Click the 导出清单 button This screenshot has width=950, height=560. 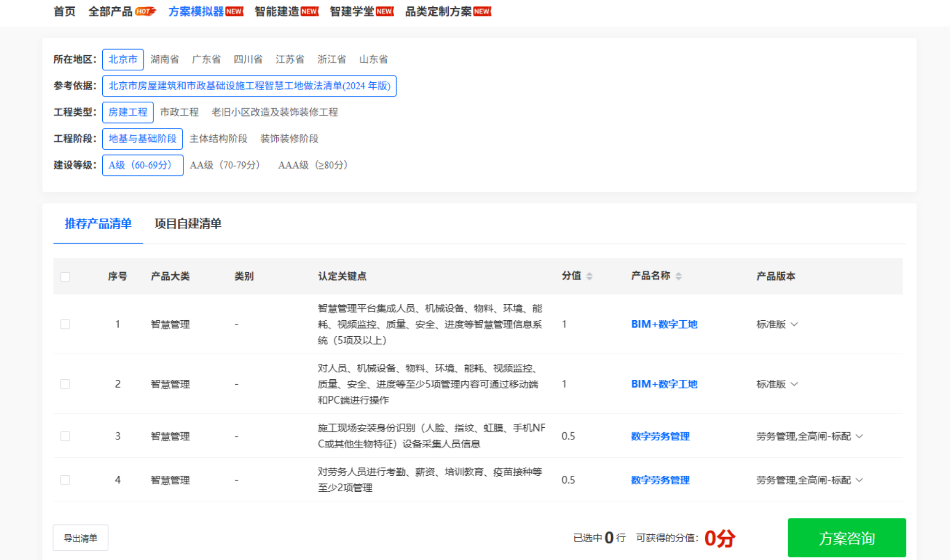coord(80,538)
